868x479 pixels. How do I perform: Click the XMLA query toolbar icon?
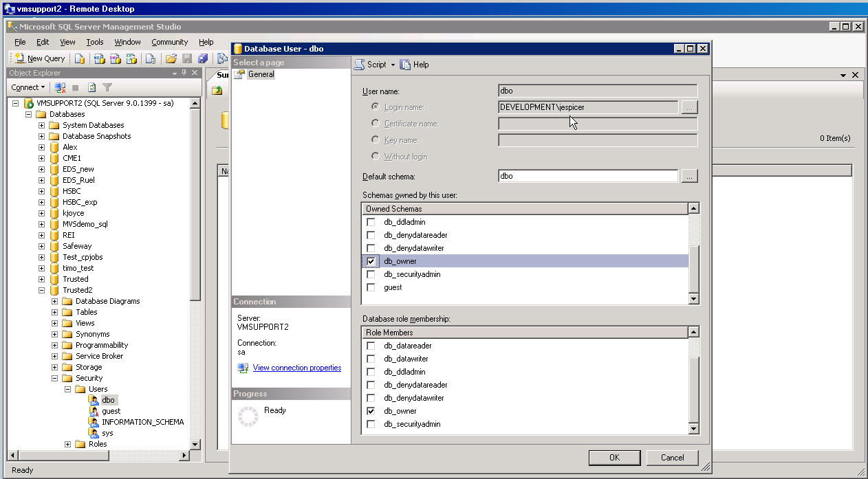pyautogui.click(x=131, y=58)
